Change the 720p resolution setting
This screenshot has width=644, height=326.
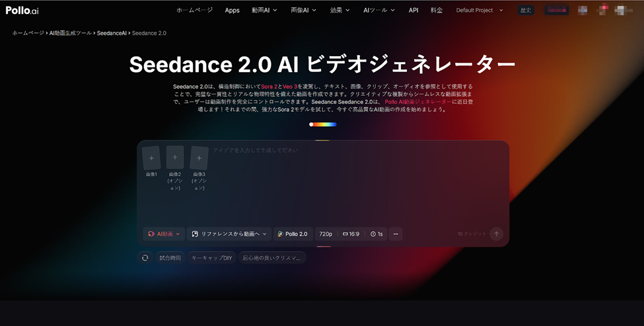[x=326, y=234]
